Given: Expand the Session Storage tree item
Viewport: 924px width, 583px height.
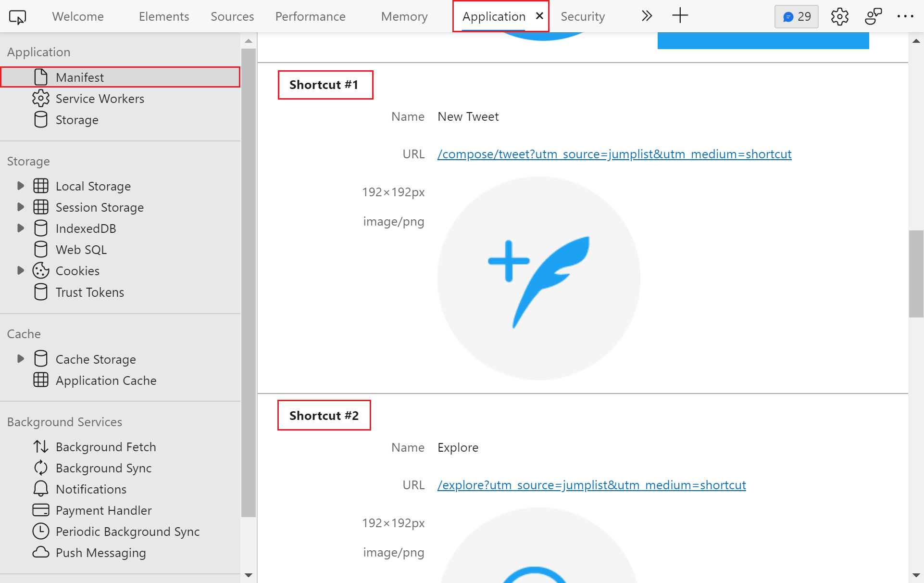Looking at the screenshot, I should pyautogui.click(x=19, y=207).
